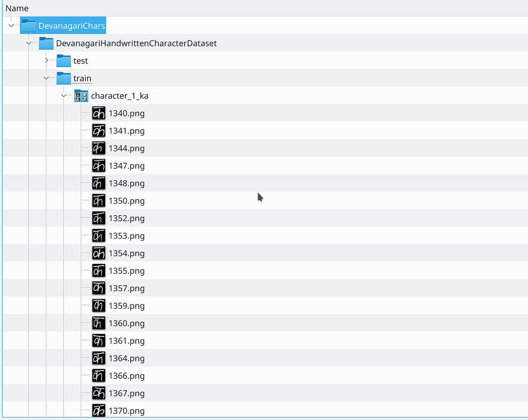
Task: Click the DevanagariHandwrittenCharacterDataset folder icon
Action: [46, 43]
